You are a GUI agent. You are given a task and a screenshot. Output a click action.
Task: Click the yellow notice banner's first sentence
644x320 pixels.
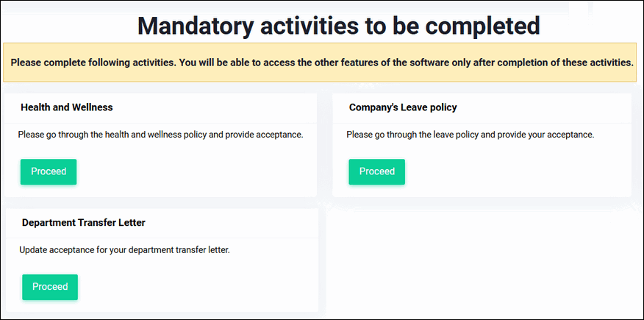pos(93,63)
